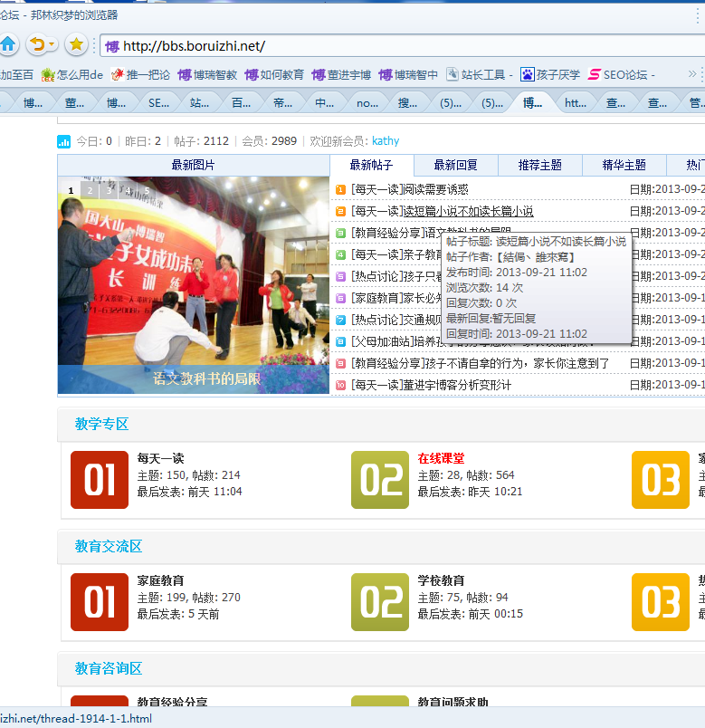
Task: Click the red 01 icon for 每天一读
Action: click(x=100, y=480)
